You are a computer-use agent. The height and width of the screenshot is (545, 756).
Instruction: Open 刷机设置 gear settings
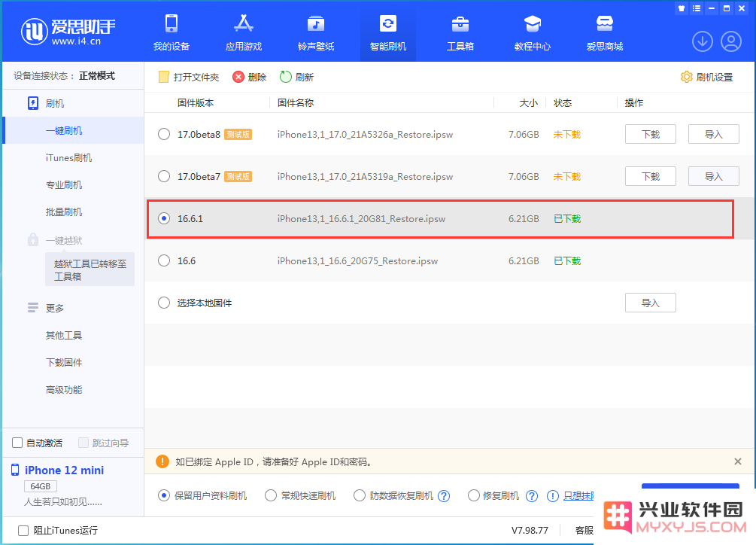click(686, 77)
